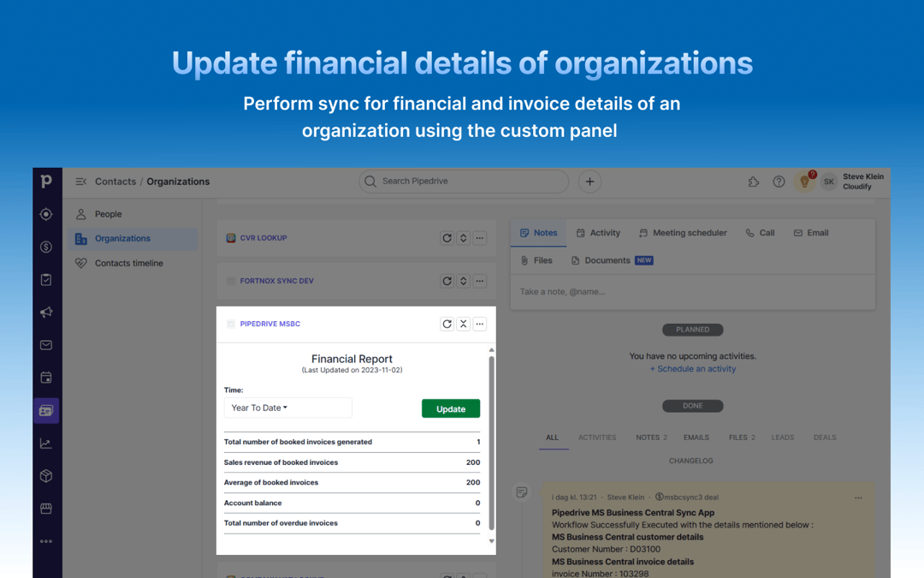Viewport: 924px width, 578px height.
Task: Open the Deals section in the sidebar
Action: pyautogui.click(x=46, y=247)
